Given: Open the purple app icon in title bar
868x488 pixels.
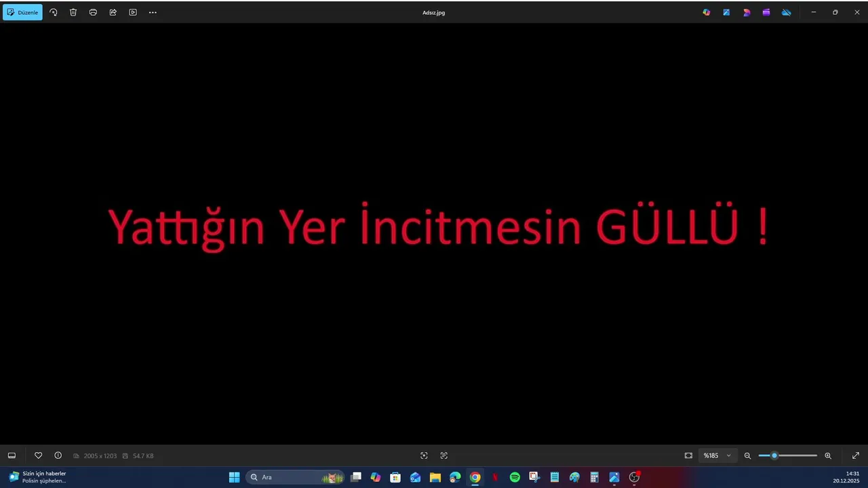Looking at the screenshot, I should (x=766, y=12).
